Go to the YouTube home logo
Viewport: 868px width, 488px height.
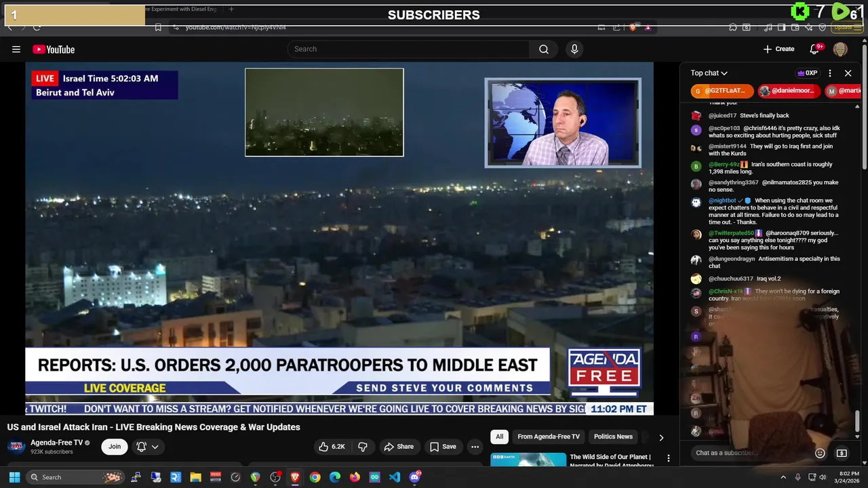tap(54, 49)
